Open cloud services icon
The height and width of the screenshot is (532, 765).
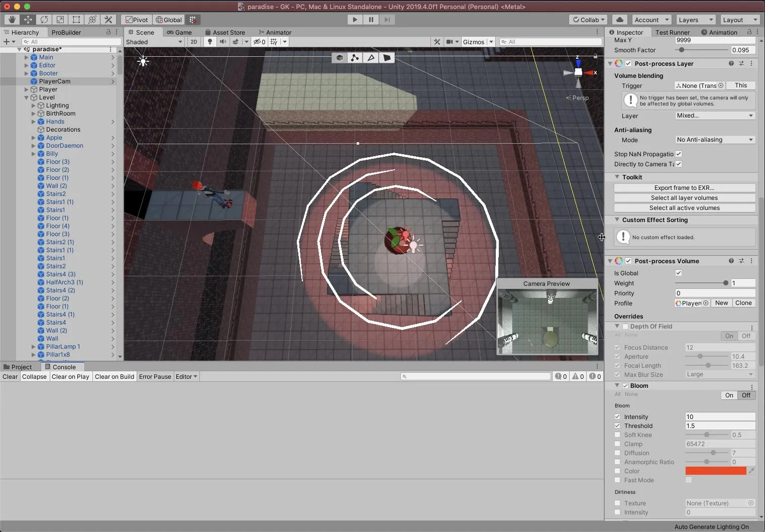(x=620, y=20)
